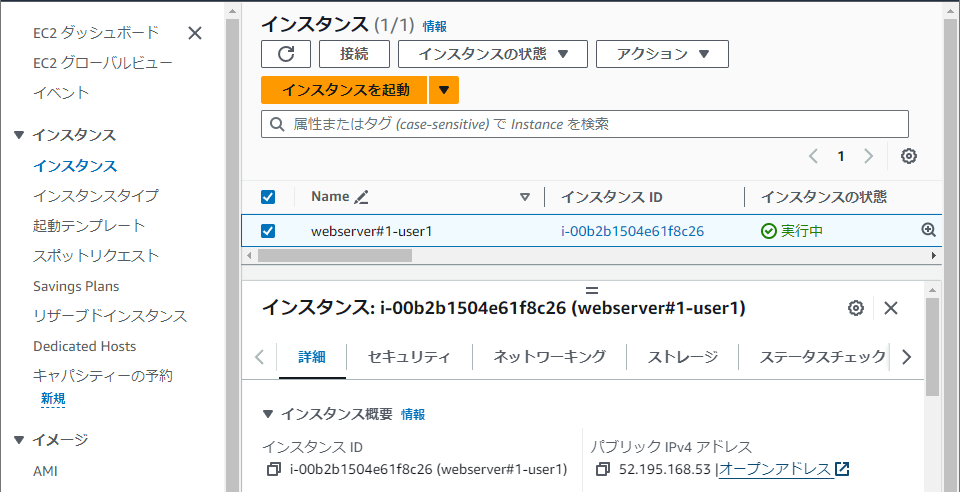Viewport: 960px width, 492px height.
Task: Click the webserver#1-user1 name cell
Action: pos(372,231)
